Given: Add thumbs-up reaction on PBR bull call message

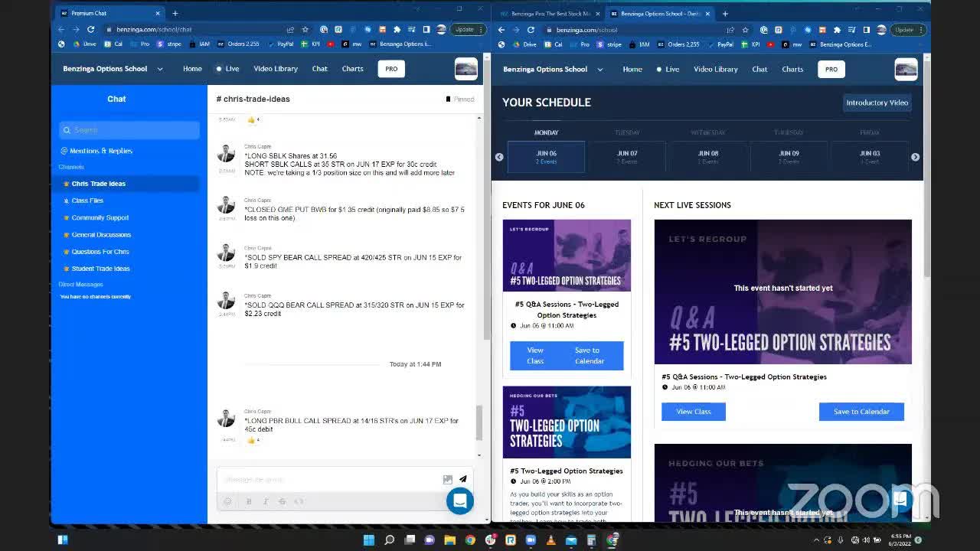Looking at the screenshot, I should coord(253,440).
